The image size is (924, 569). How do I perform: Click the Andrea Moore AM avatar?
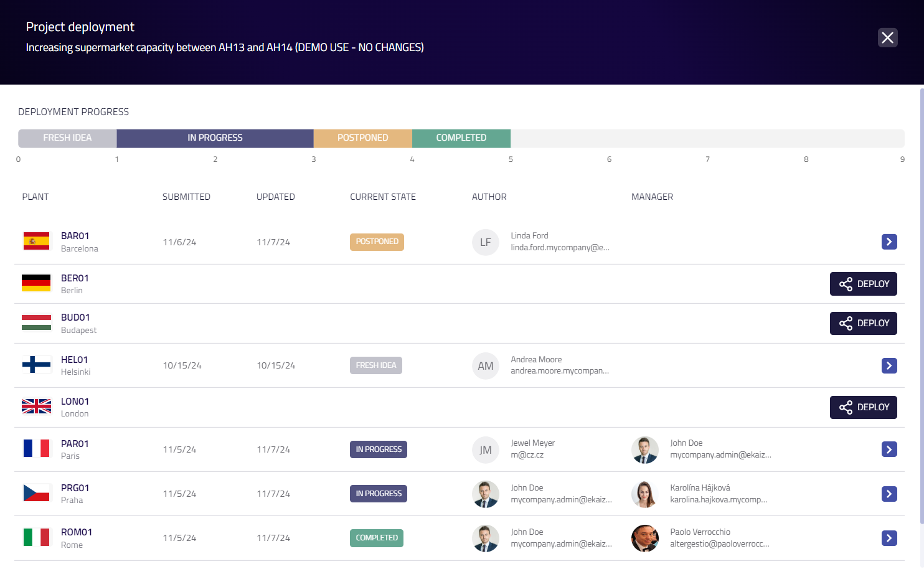click(x=486, y=366)
